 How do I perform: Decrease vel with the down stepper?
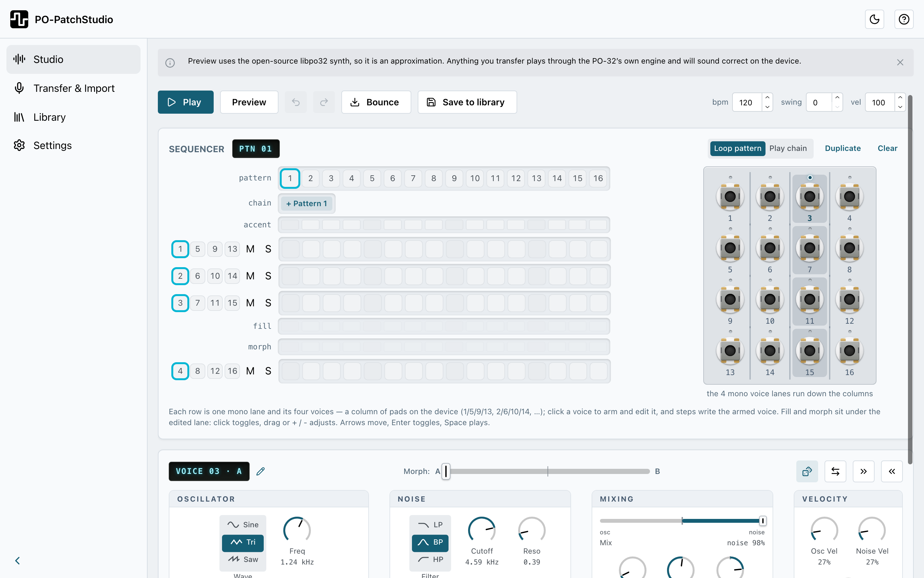pos(900,107)
